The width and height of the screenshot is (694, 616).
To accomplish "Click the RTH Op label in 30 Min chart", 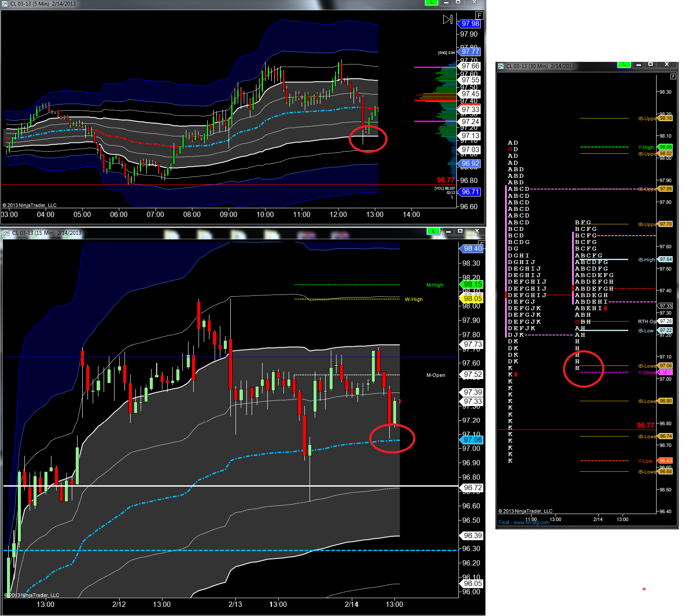I will [647, 322].
